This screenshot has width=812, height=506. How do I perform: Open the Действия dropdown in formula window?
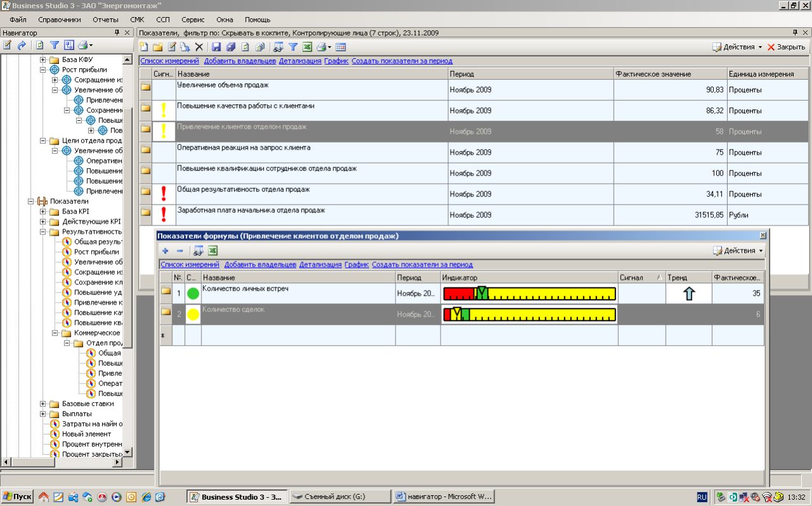pos(738,251)
